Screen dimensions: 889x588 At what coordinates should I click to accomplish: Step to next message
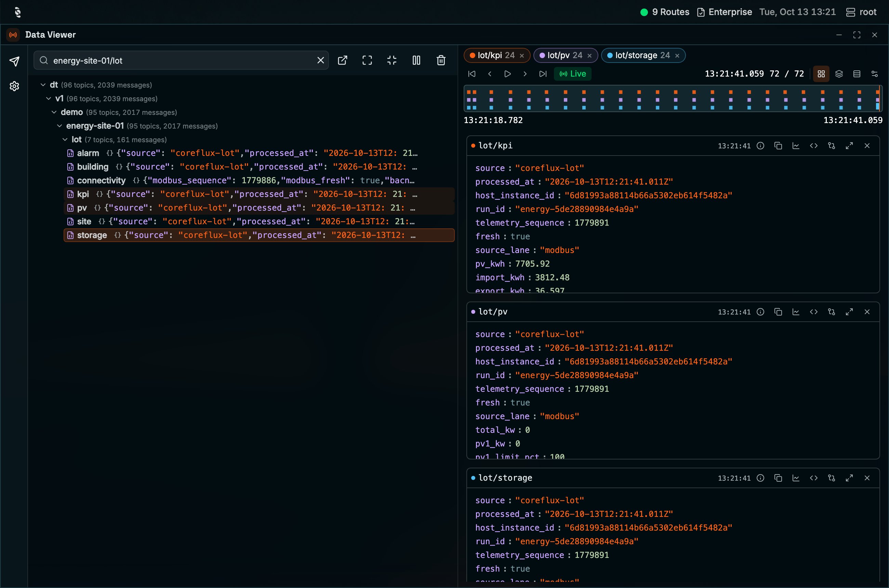(x=525, y=74)
